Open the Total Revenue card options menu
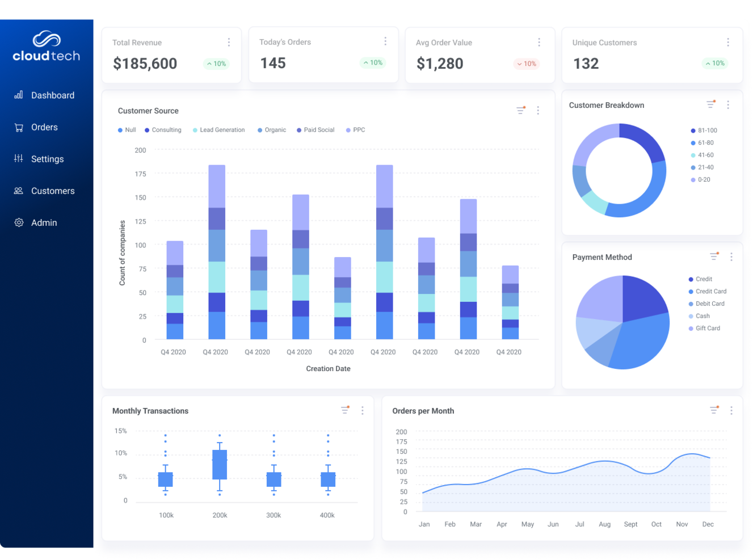753x560 pixels. (x=229, y=41)
